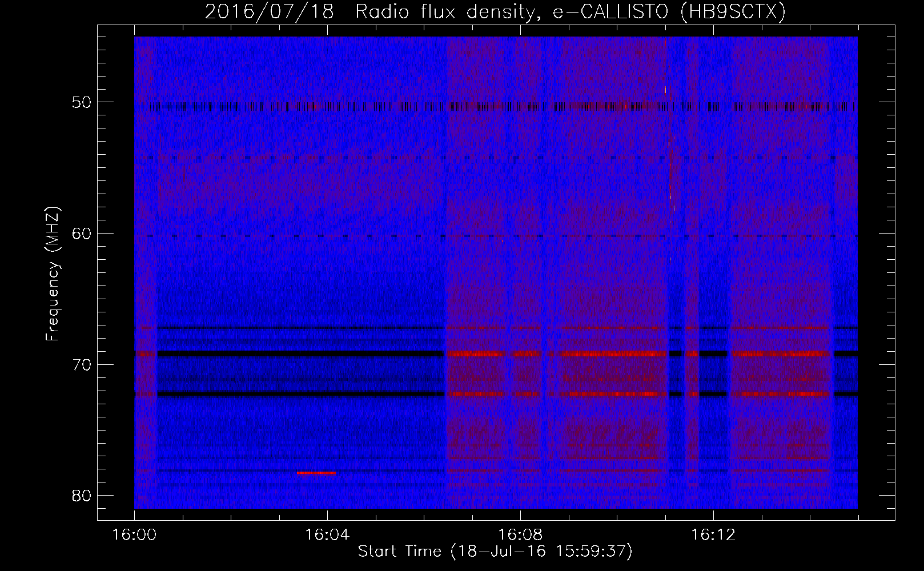Click the plot title '2016/07/18 Radio flux density'
This screenshot has width=924, height=571.
point(495,11)
